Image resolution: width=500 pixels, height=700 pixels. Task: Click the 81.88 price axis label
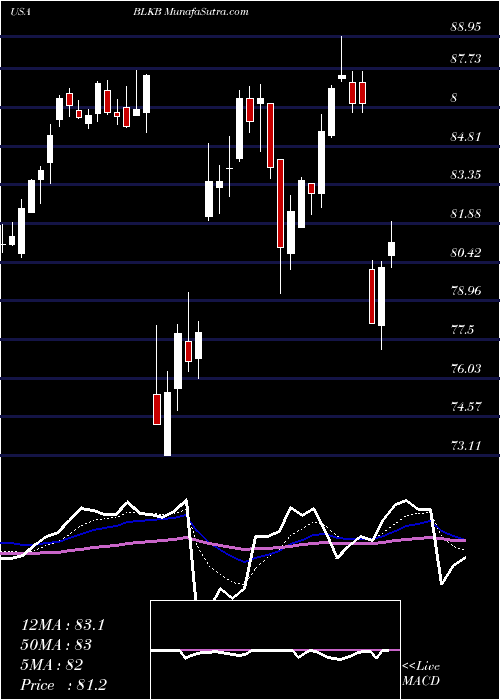[466, 214]
